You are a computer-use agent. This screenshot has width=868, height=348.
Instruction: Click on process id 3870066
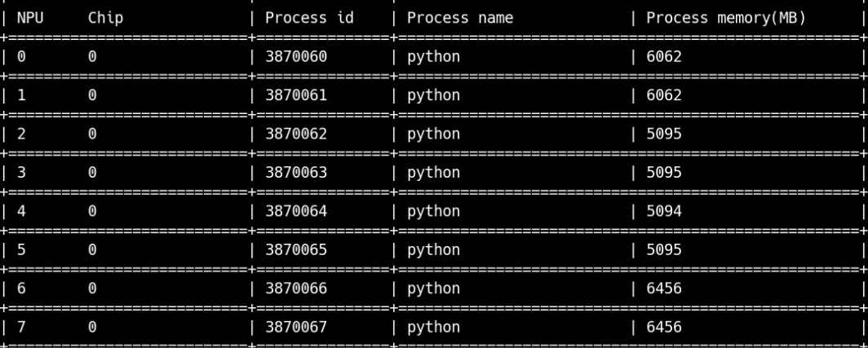[x=296, y=289]
